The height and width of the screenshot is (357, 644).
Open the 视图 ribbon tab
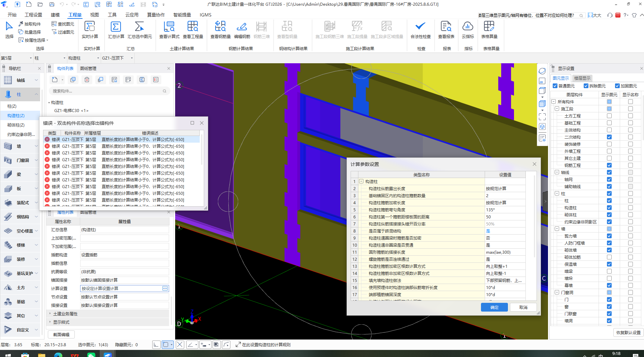click(95, 15)
